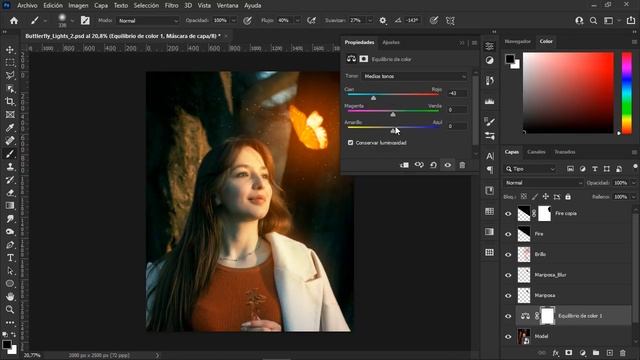Select the Lasso tool
The width and height of the screenshot is (640, 360).
click(10, 76)
